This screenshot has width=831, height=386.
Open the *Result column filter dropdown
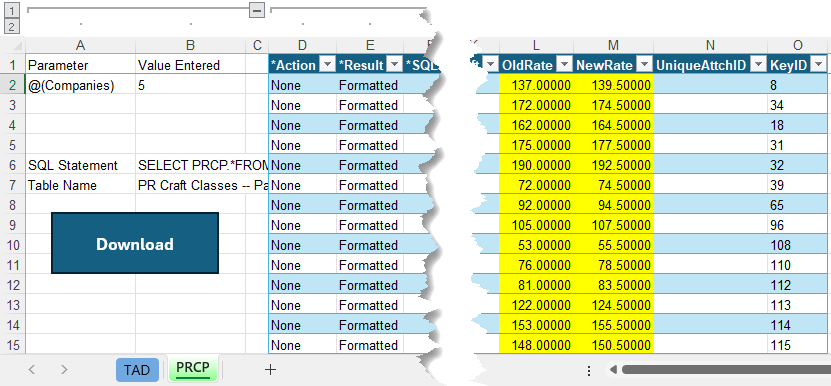(x=395, y=65)
